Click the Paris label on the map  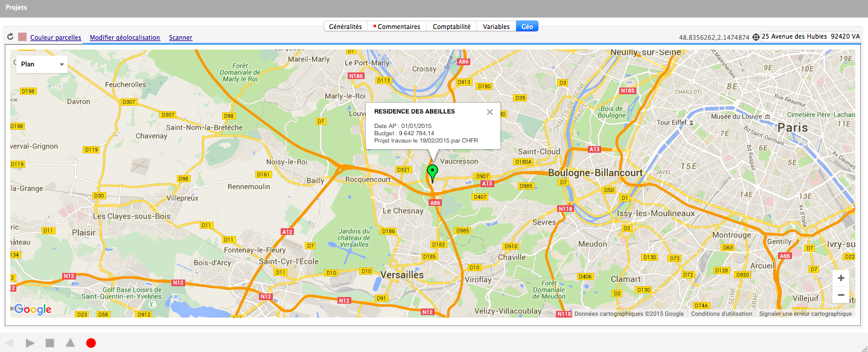click(793, 127)
